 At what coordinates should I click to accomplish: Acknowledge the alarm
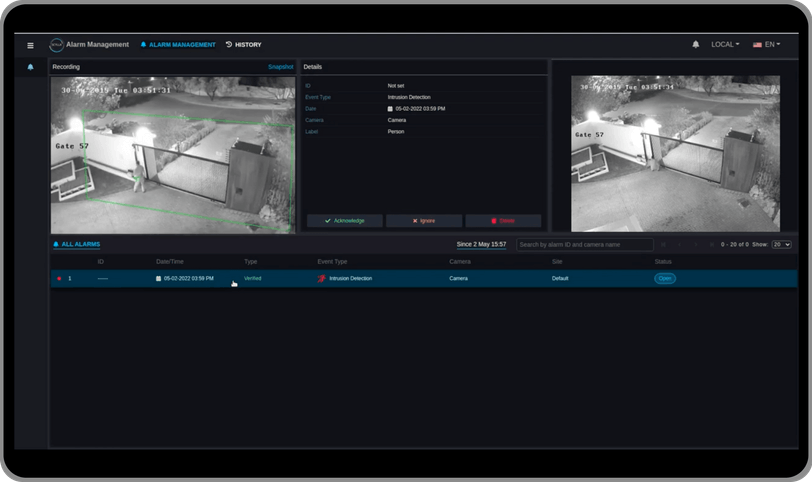pos(344,221)
